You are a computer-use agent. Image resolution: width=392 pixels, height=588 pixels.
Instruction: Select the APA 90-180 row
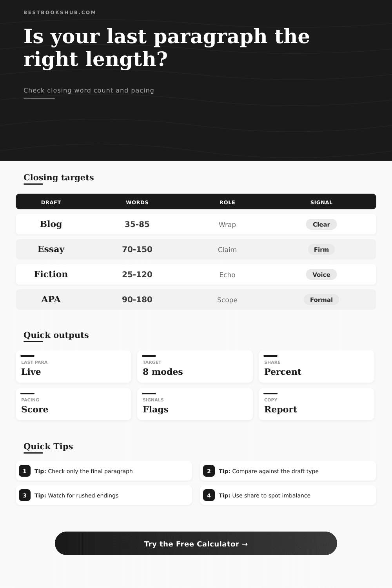196,299
